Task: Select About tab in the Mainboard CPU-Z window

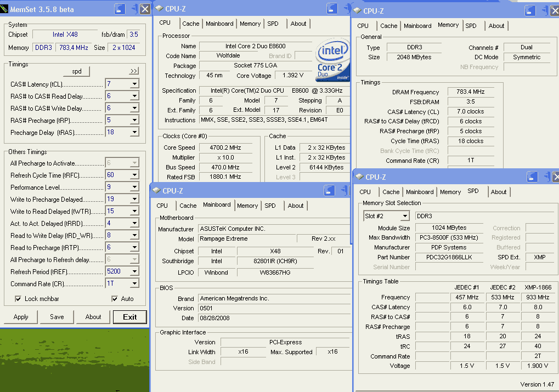Action: 296,206
